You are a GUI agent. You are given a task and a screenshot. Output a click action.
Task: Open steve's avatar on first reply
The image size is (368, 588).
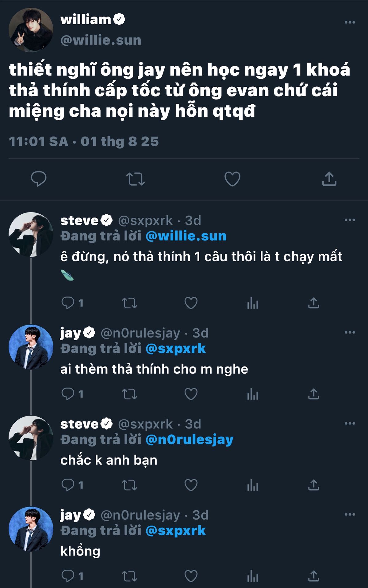31,234
